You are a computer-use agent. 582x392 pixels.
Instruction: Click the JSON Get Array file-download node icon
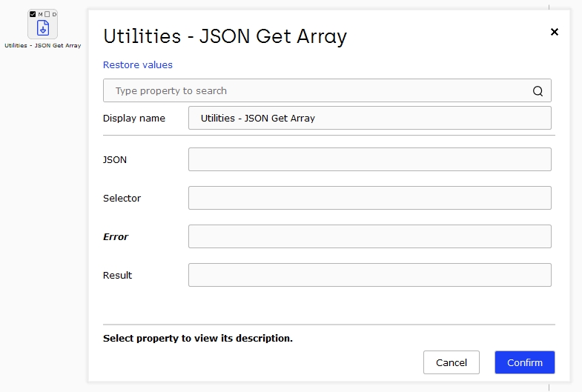pos(43,28)
